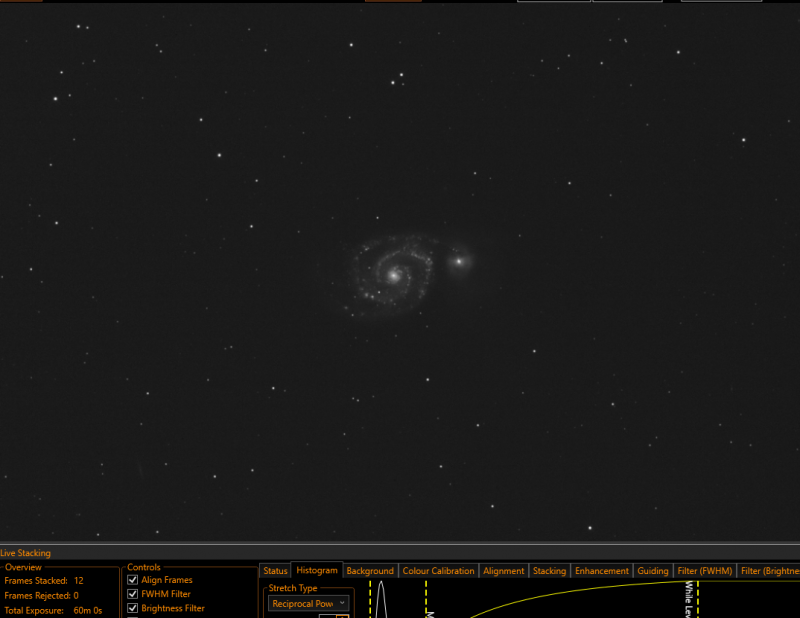Image resolution: width=800 pixels, height=618 pixels.
Task: Select the Histogram tab
Action: [317, 570]
